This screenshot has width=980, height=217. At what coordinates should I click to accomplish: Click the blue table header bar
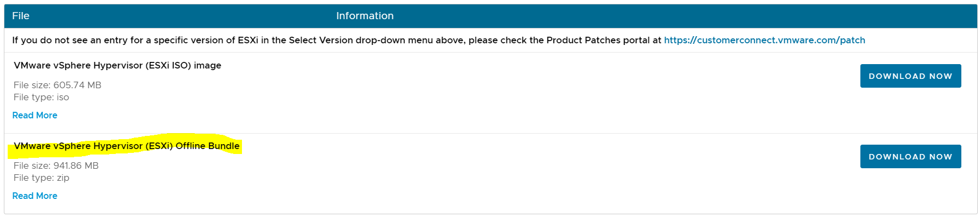(491, 16)
